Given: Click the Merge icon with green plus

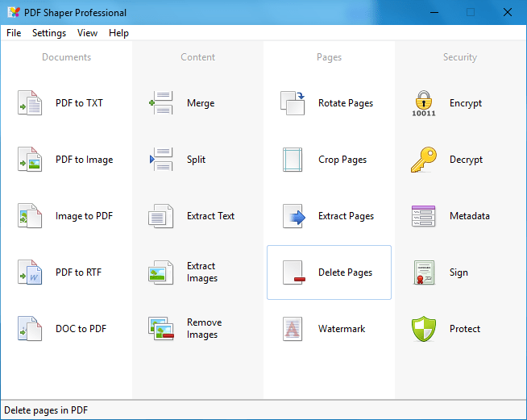Looking at the screenshot, I should click(x=161, y=103).
